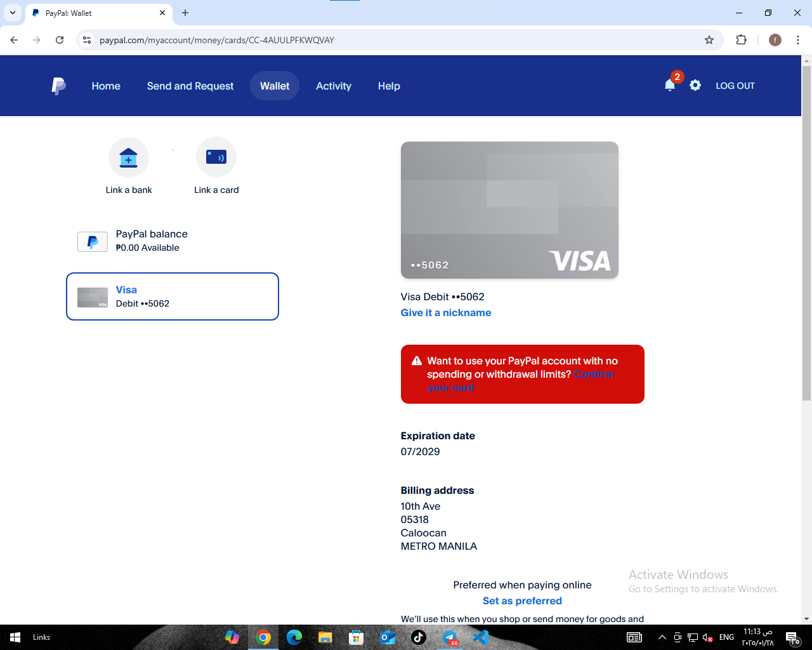This screenshot has width=812, height=650.
Task: Click the Give it a nickname link
Action: click(445, 312)
